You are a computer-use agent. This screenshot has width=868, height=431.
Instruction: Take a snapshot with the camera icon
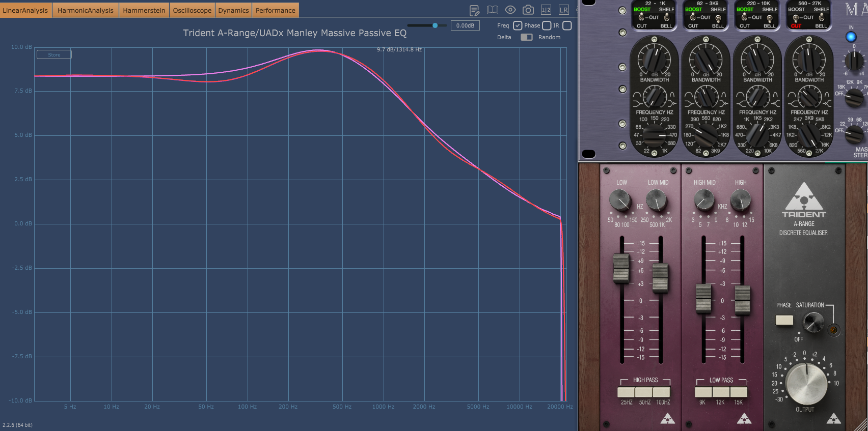click(528, 10)
